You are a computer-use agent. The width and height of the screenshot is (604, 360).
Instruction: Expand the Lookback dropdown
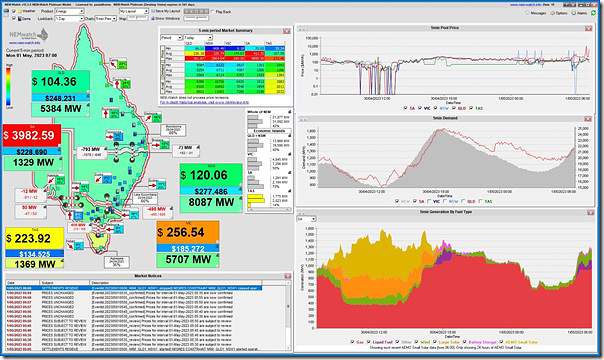[x=69, y=18]
